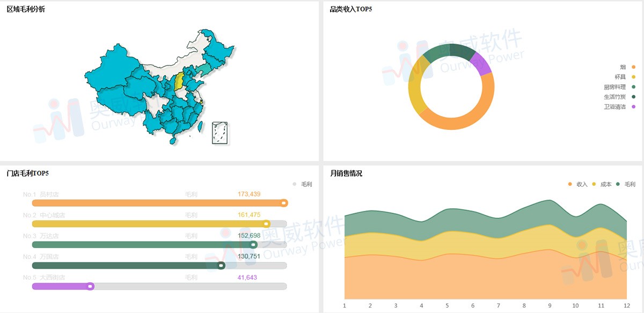Click the No.3 万达店 store label
Viewport: 644px width, 313px height.
point(41,236)
